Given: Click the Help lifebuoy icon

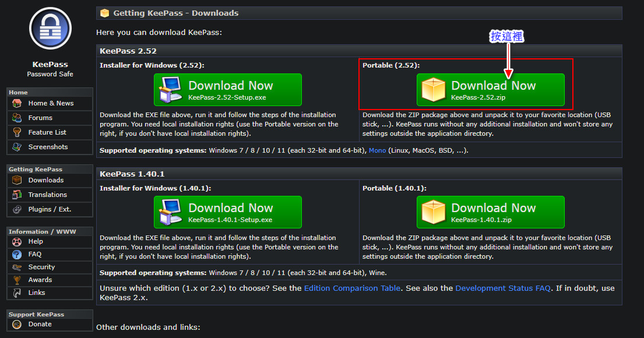Looking at the screenshot, I should click(17, 241).
